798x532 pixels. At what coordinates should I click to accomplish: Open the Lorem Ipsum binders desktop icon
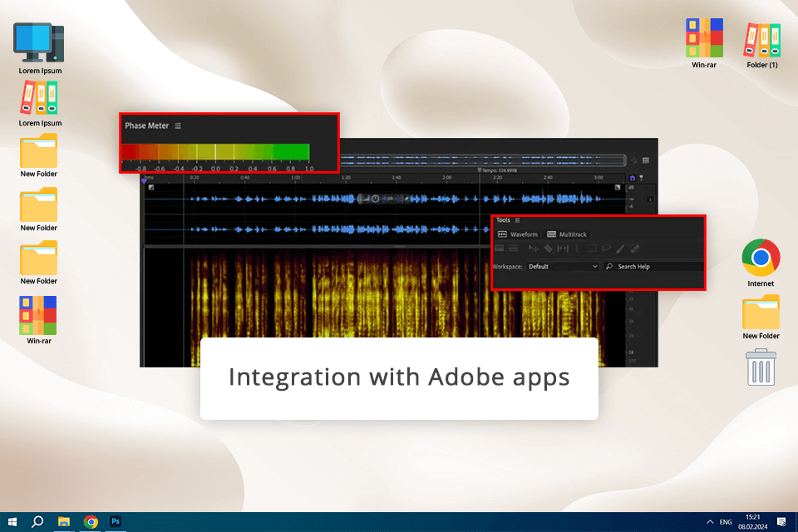tap(40, 104)
